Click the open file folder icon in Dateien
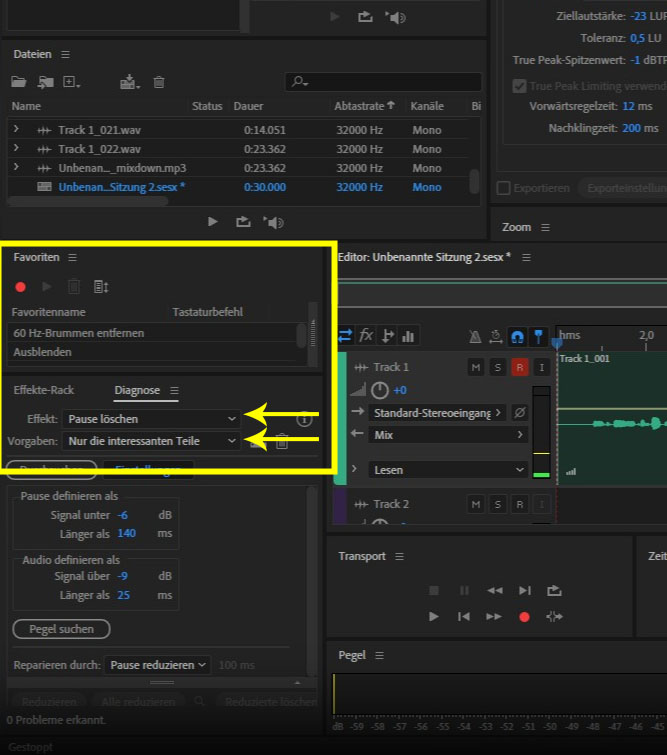This screenshot has width=667, height=755. (x=19, y=82)
